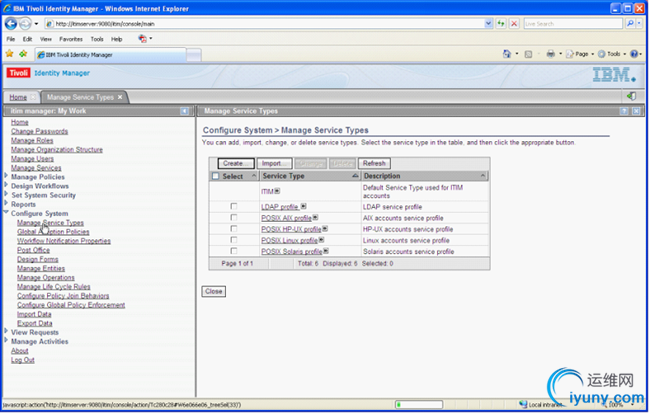Check the POSIX Solaris profile checkbox

pos(234,251)
